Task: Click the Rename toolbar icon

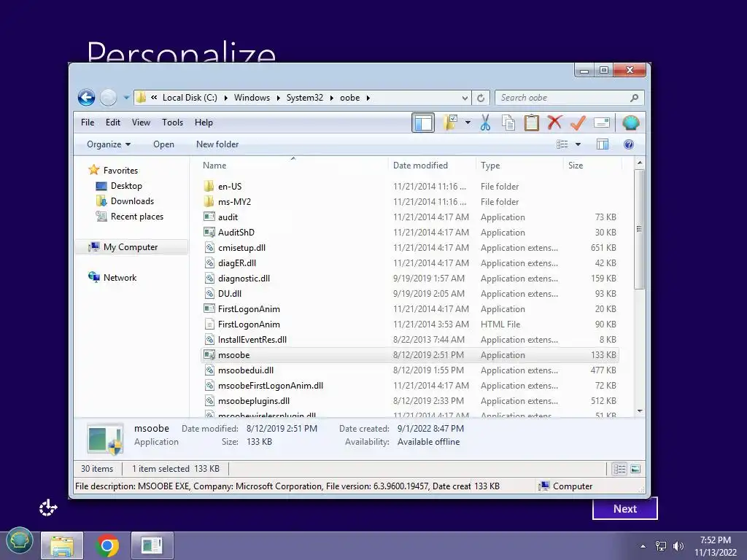Action: pos(602,122)
